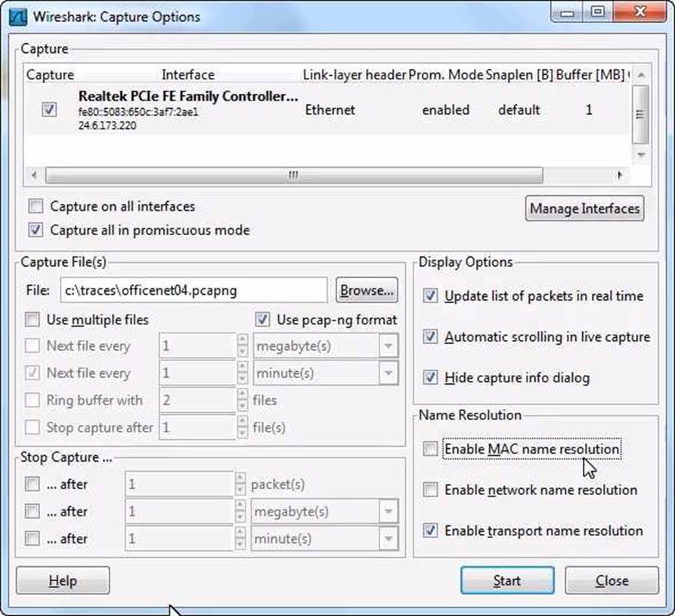Screen dimensions: 675x616
Task: Click the Link-layer header column
Action: point(355,75)
